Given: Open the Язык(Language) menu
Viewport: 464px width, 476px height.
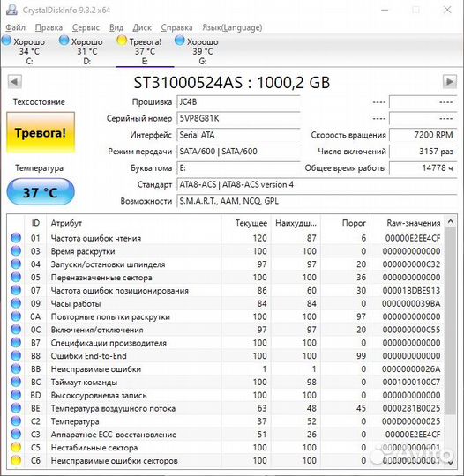Looking at the screenshot, I should pyautogui.click(x=232, y=27).
